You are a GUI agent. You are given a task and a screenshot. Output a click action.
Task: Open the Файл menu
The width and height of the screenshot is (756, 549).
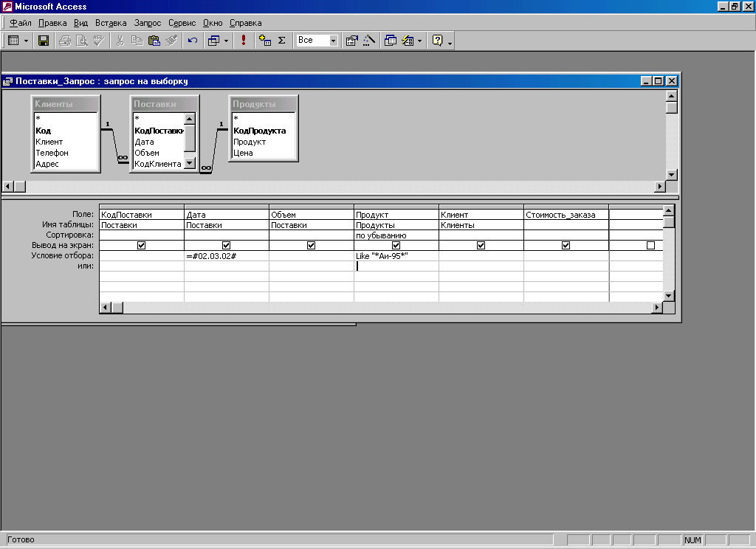20,23
